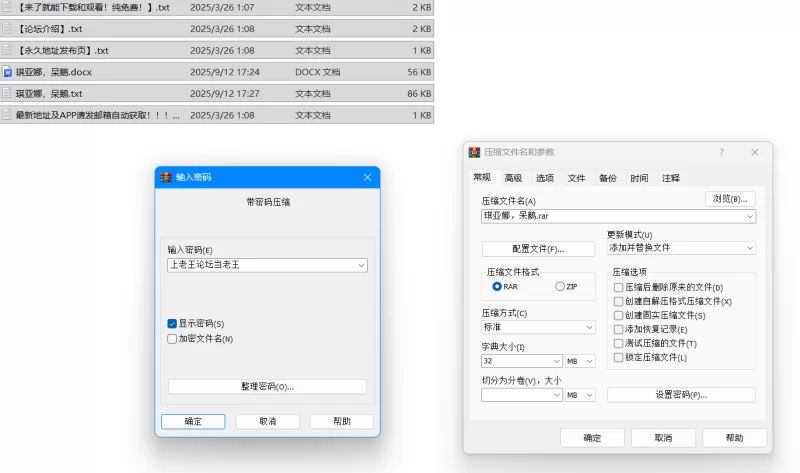Select file name 琪亚娜，呆鹅.docx

54,72
